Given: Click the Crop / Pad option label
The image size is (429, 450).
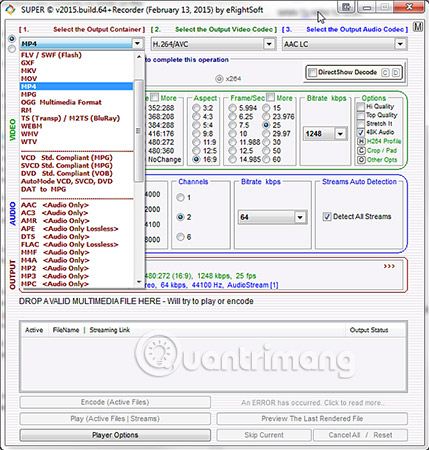Looking at the screenshot, I should click(x=382, y=151).
